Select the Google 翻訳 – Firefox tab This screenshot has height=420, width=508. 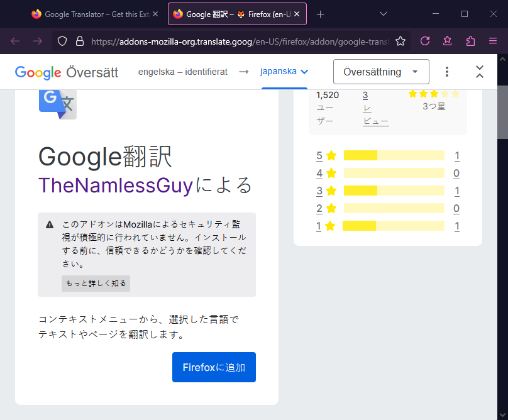coord(237,14)
